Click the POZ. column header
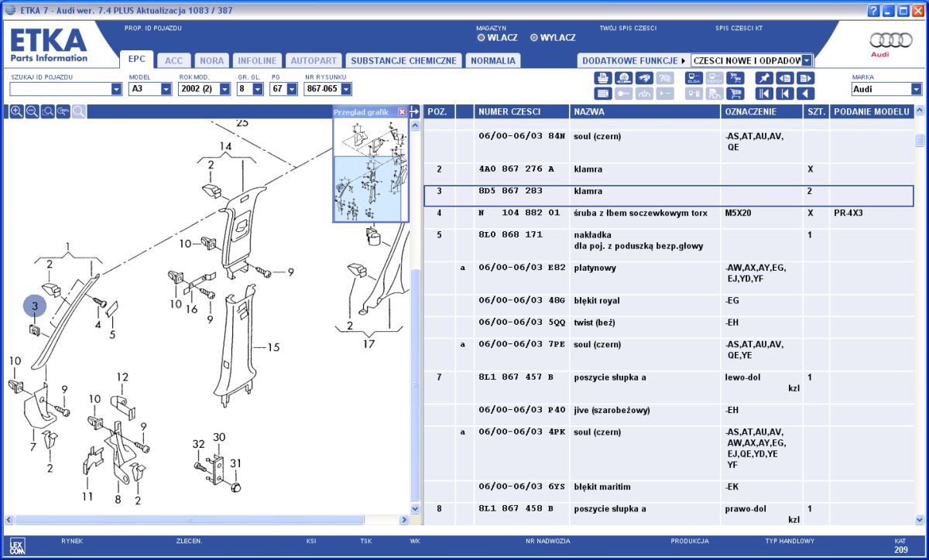 [439, 111]
